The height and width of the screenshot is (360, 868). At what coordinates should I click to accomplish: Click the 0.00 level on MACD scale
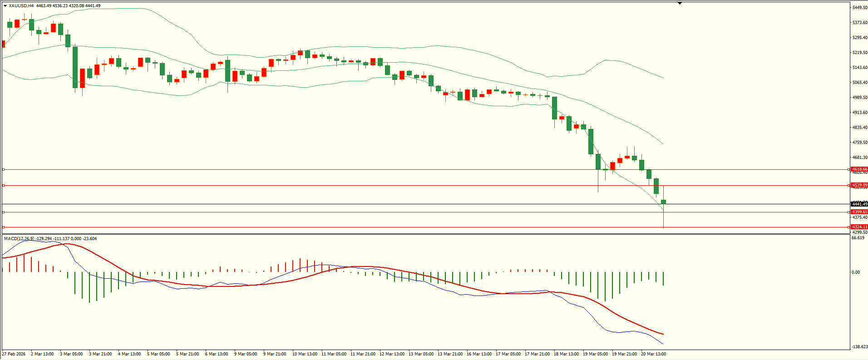[x=855, y=272]
